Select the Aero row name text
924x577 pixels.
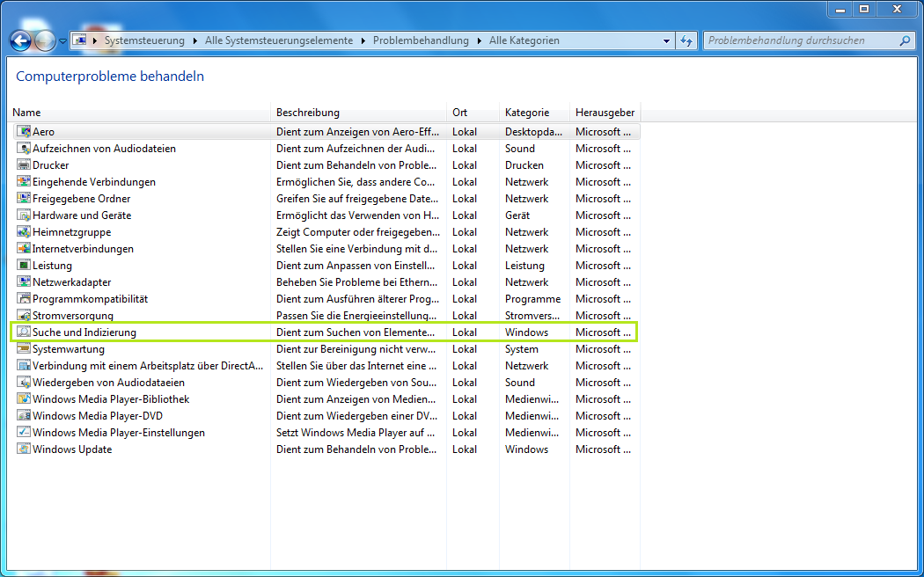(x=44, y=132)
